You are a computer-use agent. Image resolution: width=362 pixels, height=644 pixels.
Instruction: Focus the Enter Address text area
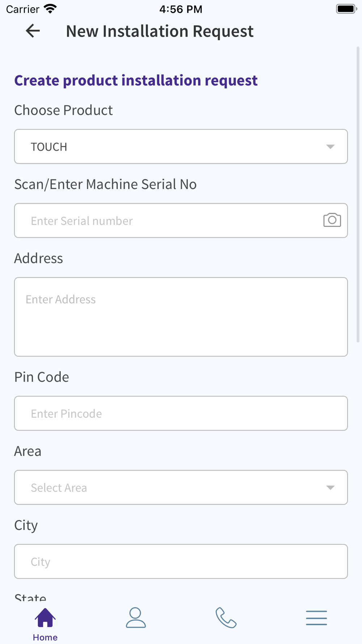tap(181, 317)
